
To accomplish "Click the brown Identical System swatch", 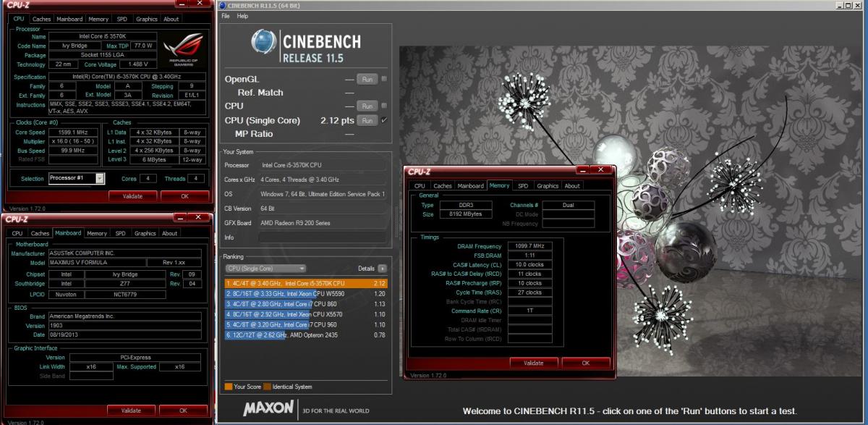I will [x=266, y=386].
